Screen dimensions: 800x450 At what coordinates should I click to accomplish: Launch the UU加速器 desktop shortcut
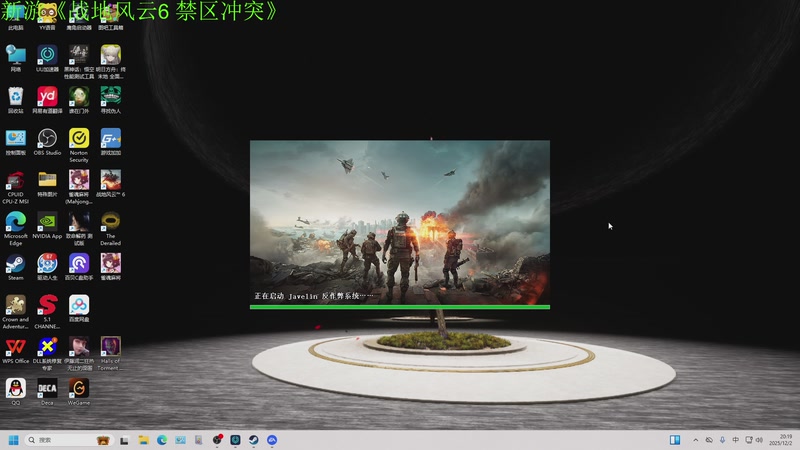tap(47, 58)
